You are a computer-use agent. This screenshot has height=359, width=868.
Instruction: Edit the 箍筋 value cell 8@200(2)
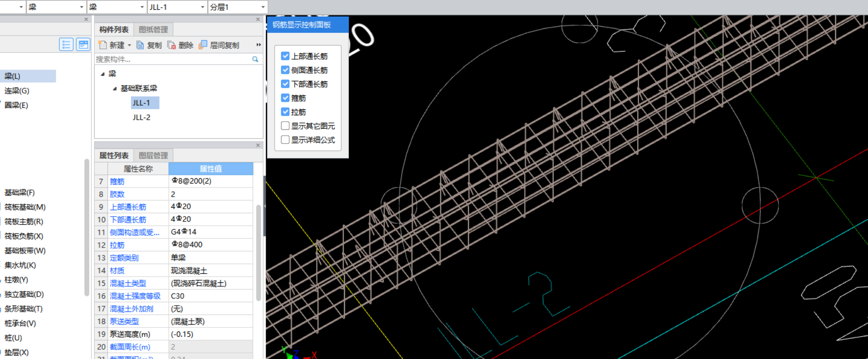210,181
